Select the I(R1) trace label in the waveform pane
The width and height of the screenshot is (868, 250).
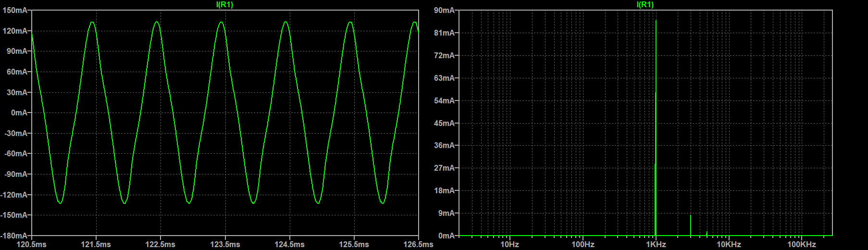coord(225,4)
